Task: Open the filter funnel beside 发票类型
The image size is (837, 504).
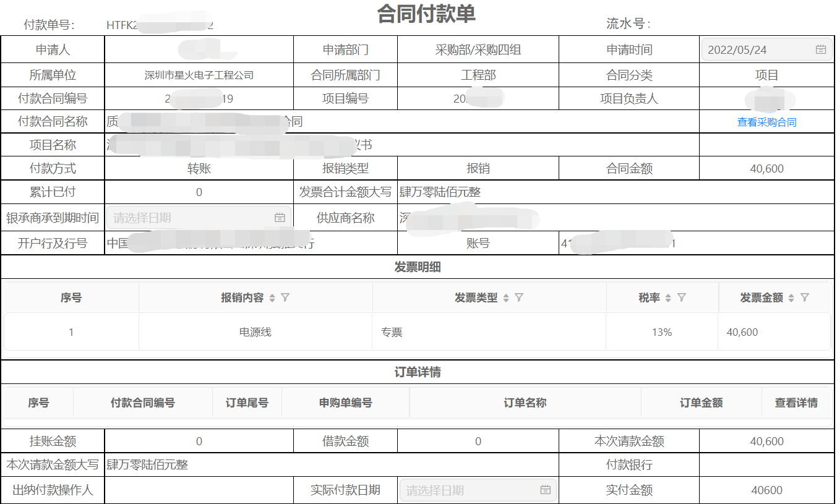Action: point(519,297)
